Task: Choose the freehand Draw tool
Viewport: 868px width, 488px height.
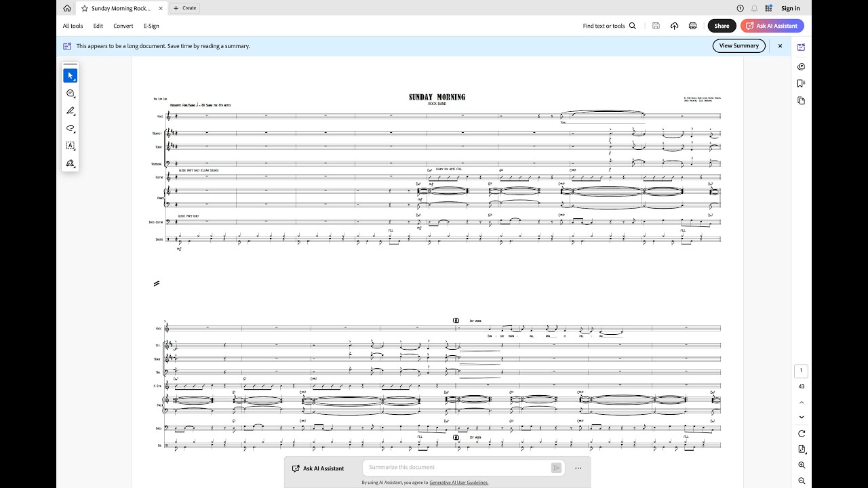Action: pyautogui.click(x=71, y=128)
